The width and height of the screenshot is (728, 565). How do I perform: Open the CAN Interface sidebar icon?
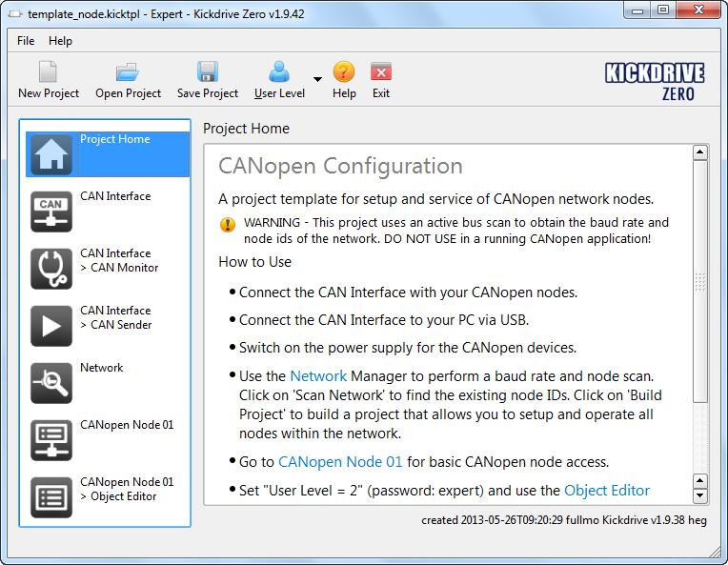pyautogui.click(x=51, y=212)
